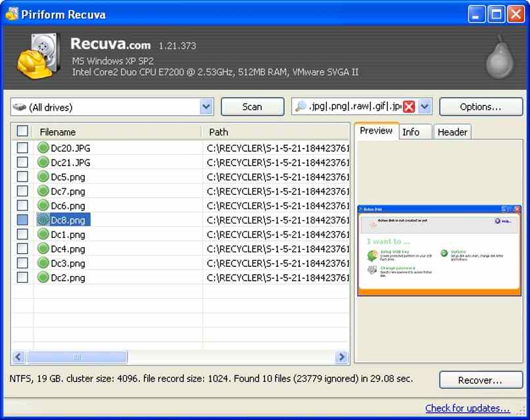
Task: Switch to the Info tab
Action: pyautogui.click(x=415, y=131)
